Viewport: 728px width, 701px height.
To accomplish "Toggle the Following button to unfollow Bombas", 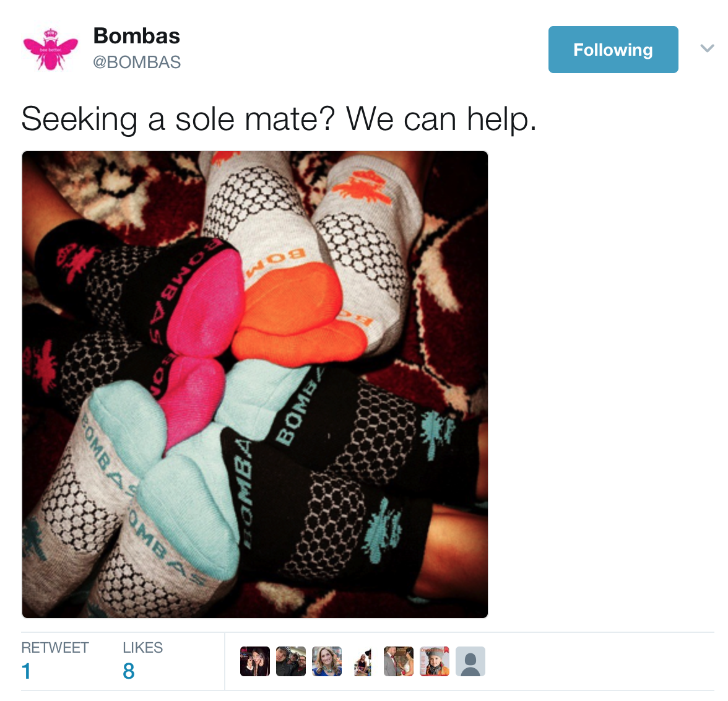I will pyautogui.click(x=613, y=50).
